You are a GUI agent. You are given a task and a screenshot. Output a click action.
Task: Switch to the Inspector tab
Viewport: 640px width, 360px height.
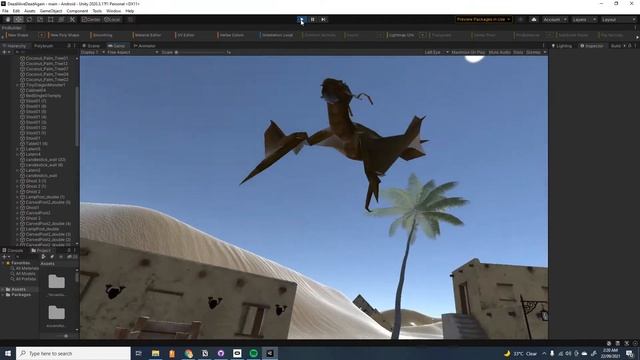tap(592, 46)
